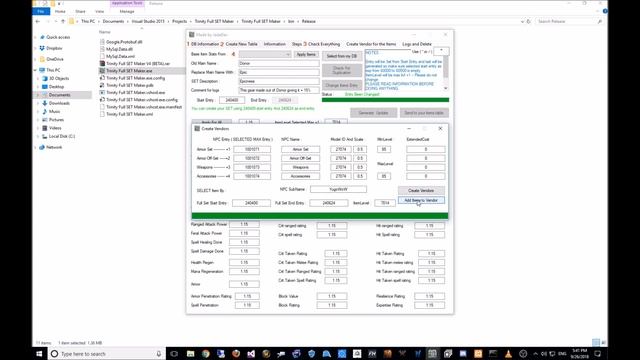Open Task View on the taskbar
This screenshot has height=360, width=640.
[x=174, y=353]
